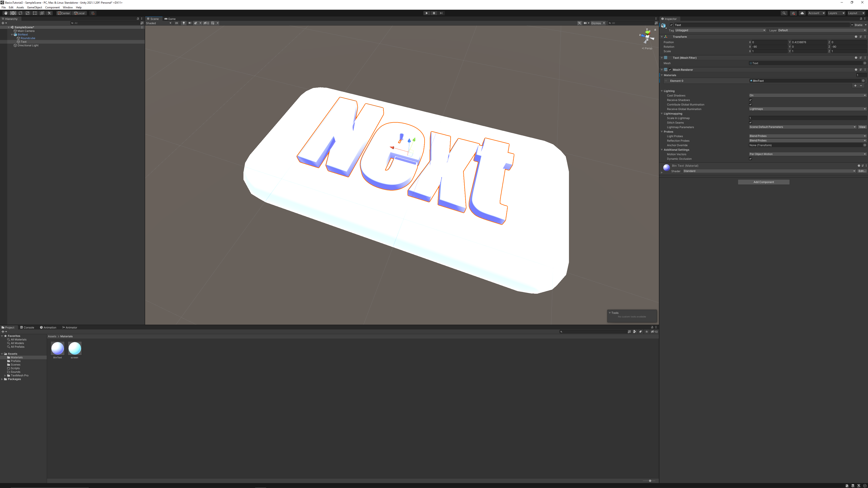Toggle the 2D scene view mode
This screenshot has width=868, height=488.
[x=176, y=23]
